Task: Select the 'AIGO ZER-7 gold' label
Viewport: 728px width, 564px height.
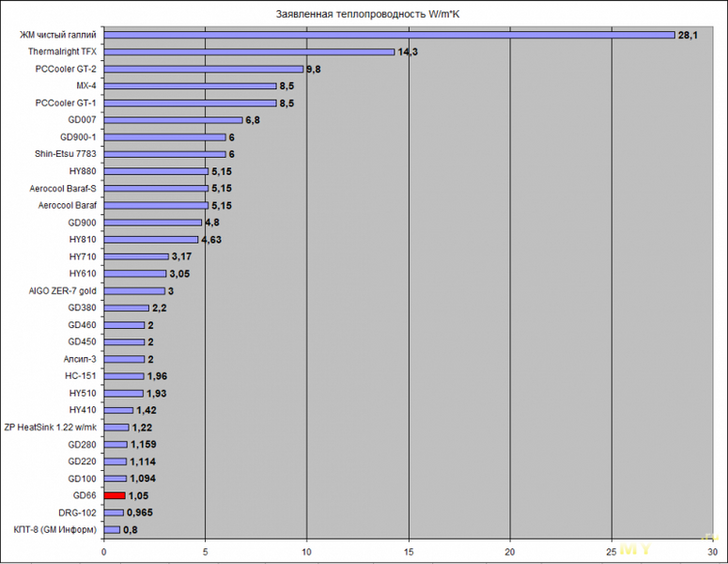Action: 63,290
